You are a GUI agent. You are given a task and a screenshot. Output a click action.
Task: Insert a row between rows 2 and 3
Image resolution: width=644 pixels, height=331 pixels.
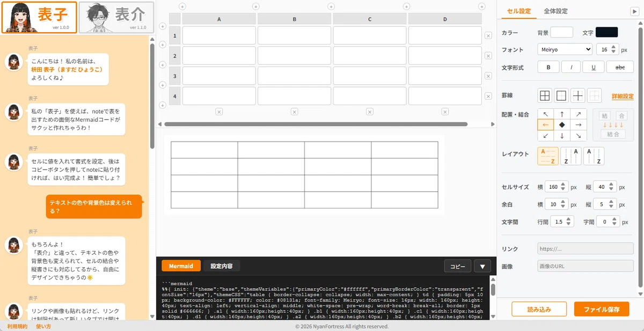pos(163,65)
